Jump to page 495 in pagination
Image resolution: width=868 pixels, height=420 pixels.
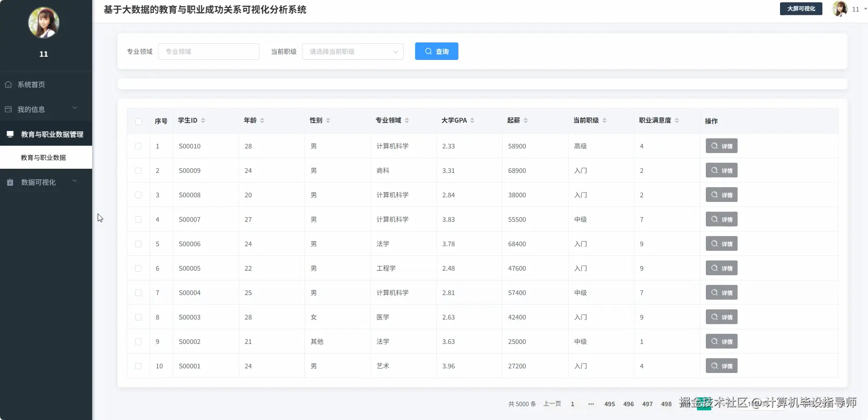pos(610,404)
